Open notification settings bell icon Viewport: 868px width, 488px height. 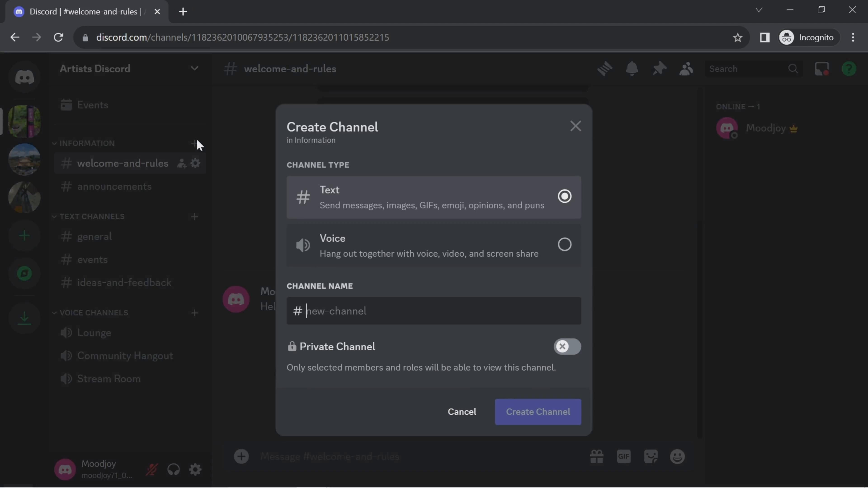point(632,69)
